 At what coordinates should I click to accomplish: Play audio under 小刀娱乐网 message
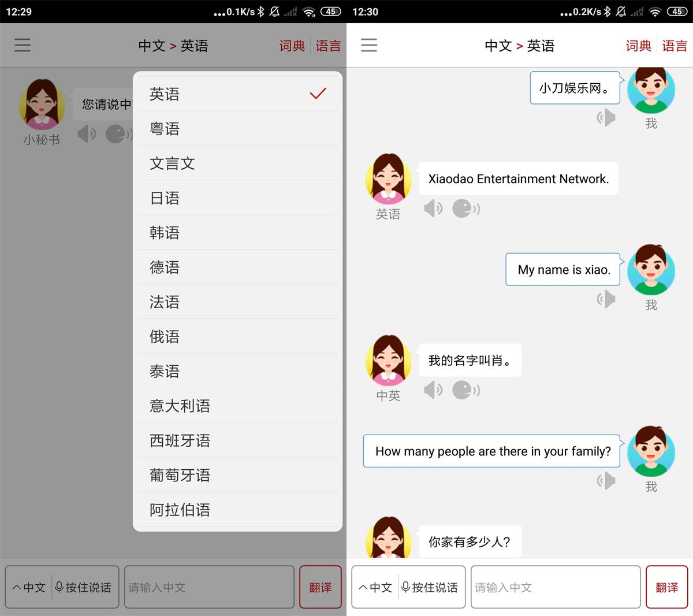tap(606, 117)
